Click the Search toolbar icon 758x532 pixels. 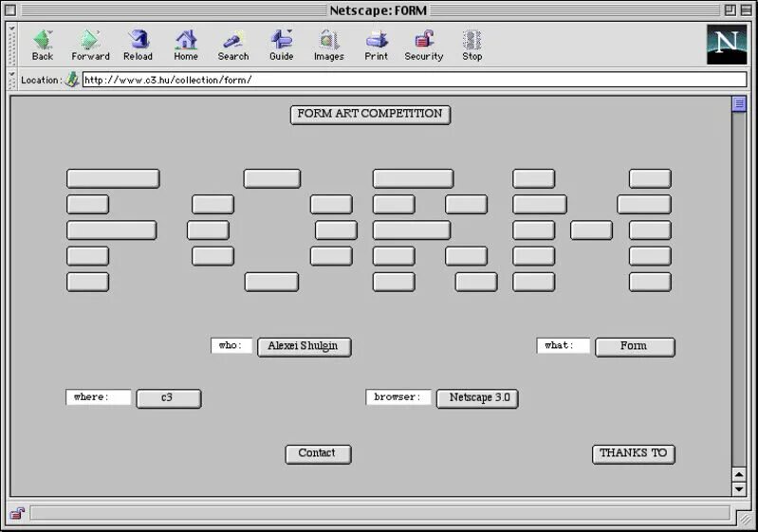tap(233, 45)
